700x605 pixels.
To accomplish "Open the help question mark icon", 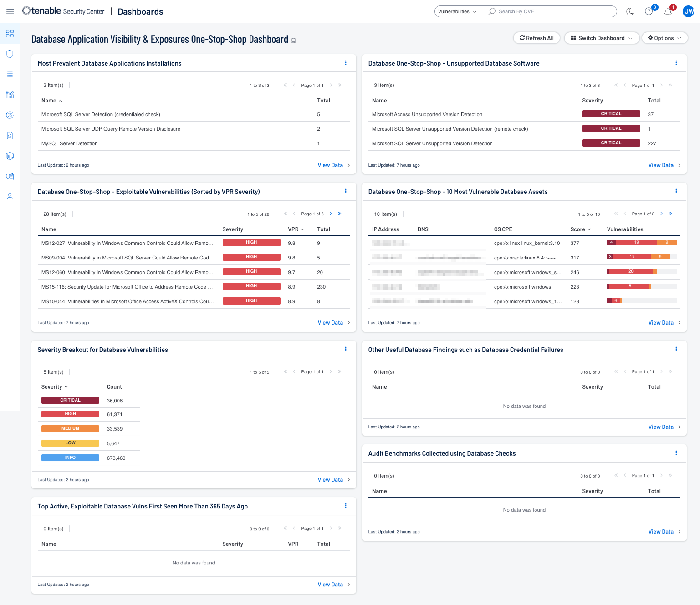I will [649, 11].
